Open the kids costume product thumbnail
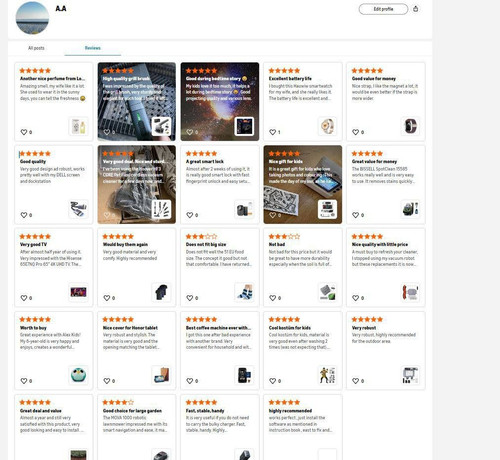 [327, 375]
